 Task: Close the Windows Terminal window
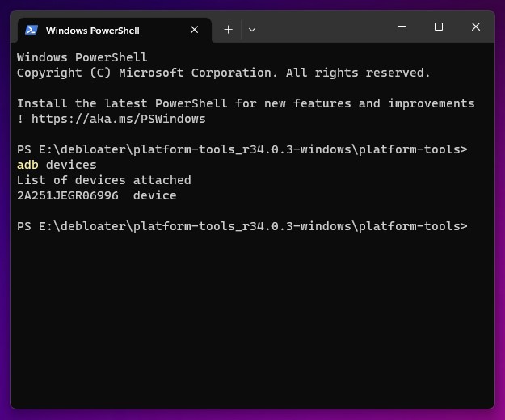click(x=476, y=27)
